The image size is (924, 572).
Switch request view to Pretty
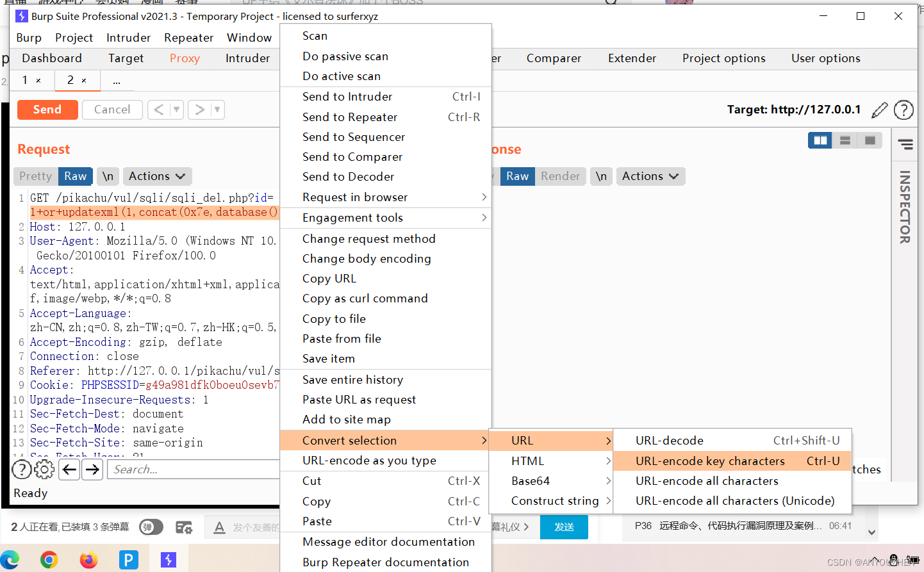coord(36,176)
